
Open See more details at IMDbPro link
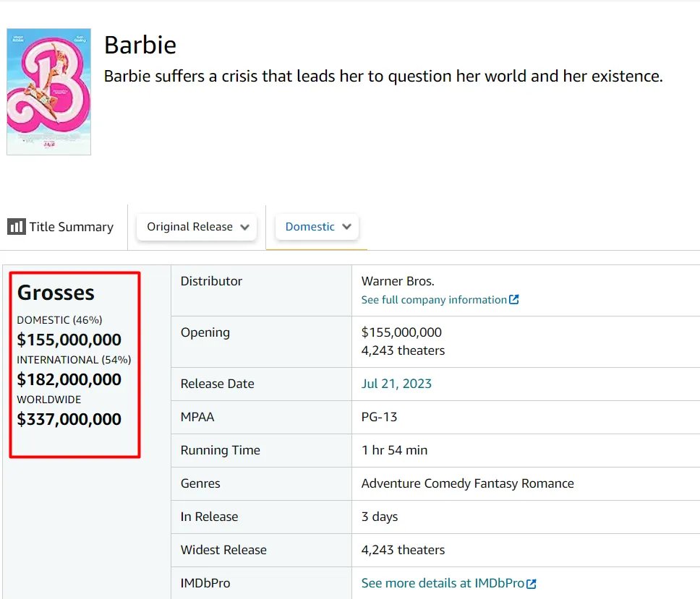[443, 583]
